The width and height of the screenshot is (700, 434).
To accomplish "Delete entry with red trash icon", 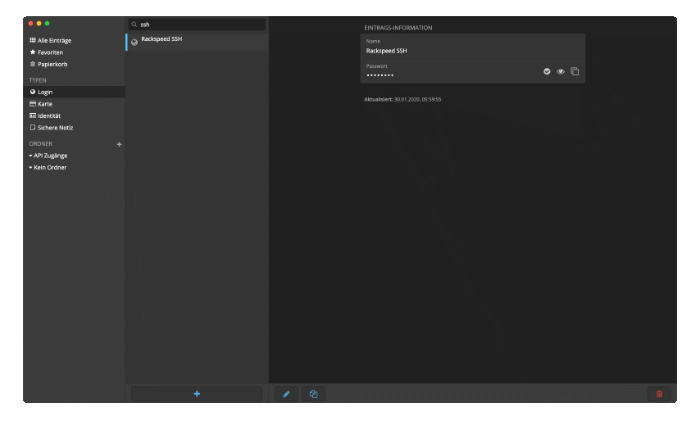I will point(659,394).
